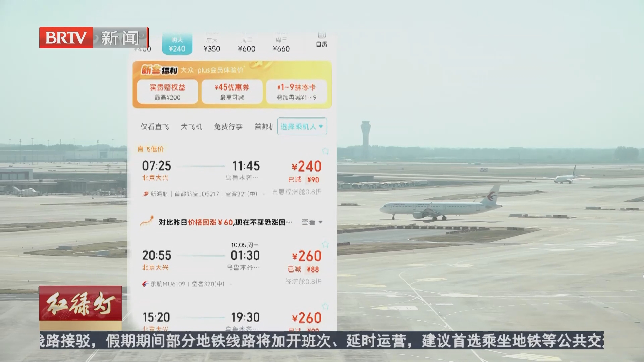Viewport: 644px width, 362px height.
Task: Open the 选择乘机人 dropdown
Action: point(302,126)
